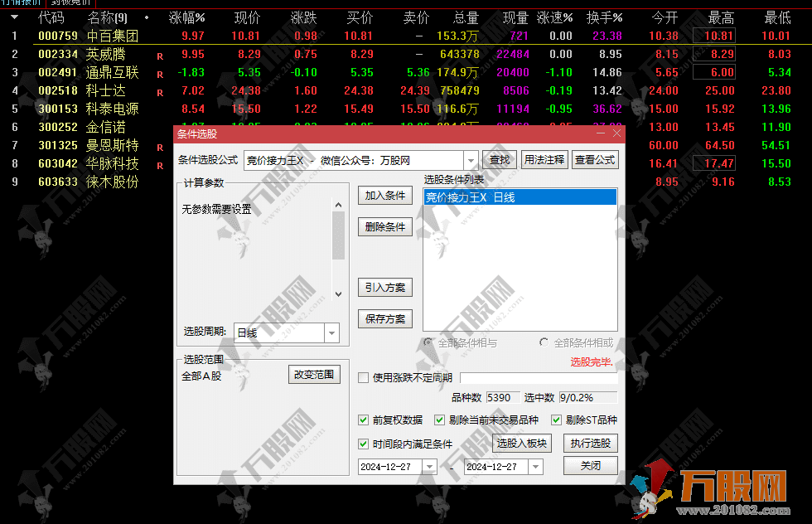Sort by the 现价 column header
This screenshot has width=812, height=524.
[x=247, y=18]
